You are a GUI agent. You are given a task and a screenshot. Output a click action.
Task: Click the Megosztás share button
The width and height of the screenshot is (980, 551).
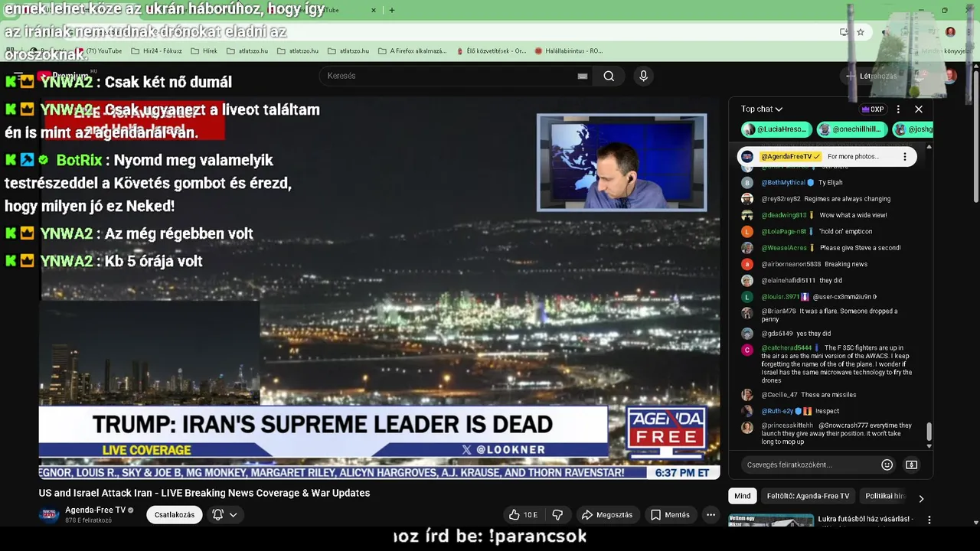[606, 515]
